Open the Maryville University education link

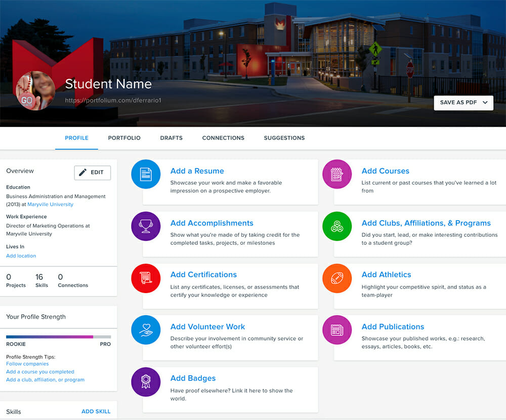tap(50, 204)
